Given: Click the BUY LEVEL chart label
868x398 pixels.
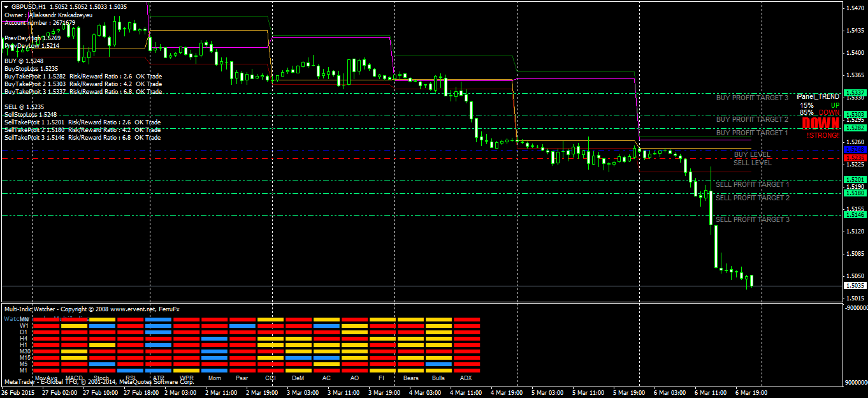Looking at the screenshot, I should coord(752,154).
